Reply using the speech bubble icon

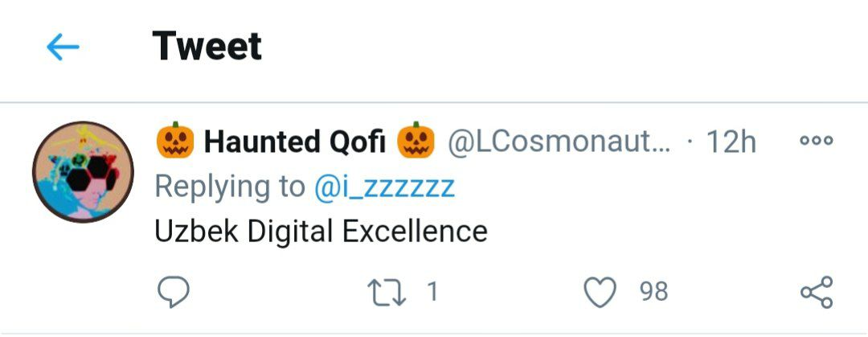coord(173,292)
